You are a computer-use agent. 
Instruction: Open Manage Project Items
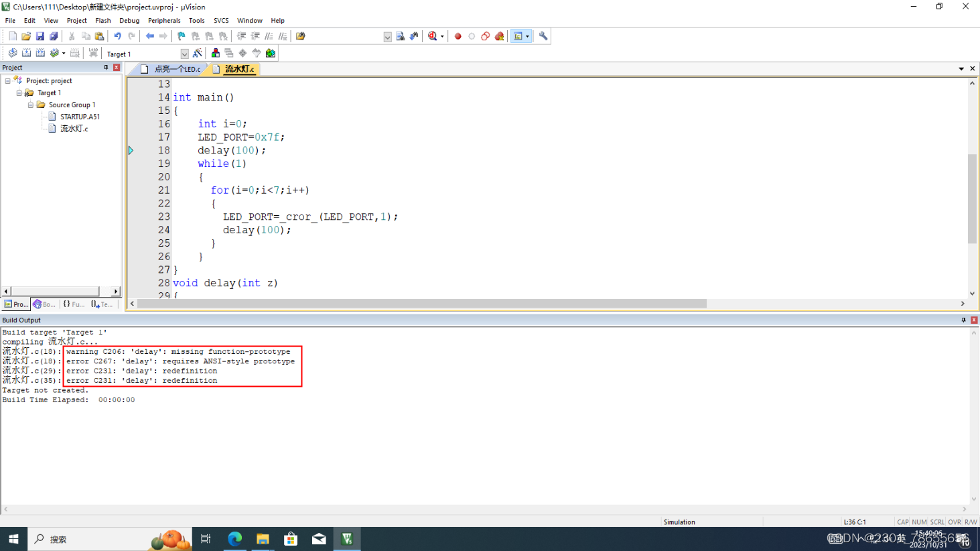click(x=215, y=53)
